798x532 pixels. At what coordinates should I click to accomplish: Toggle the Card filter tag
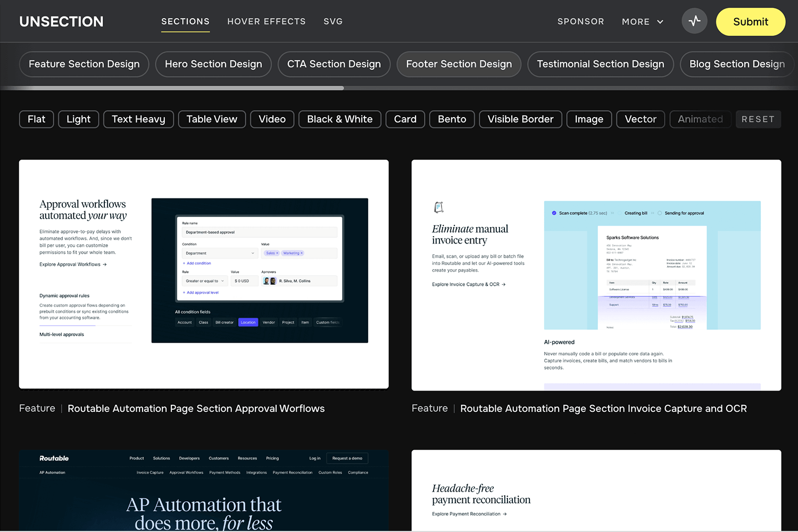tap(405, 119)
